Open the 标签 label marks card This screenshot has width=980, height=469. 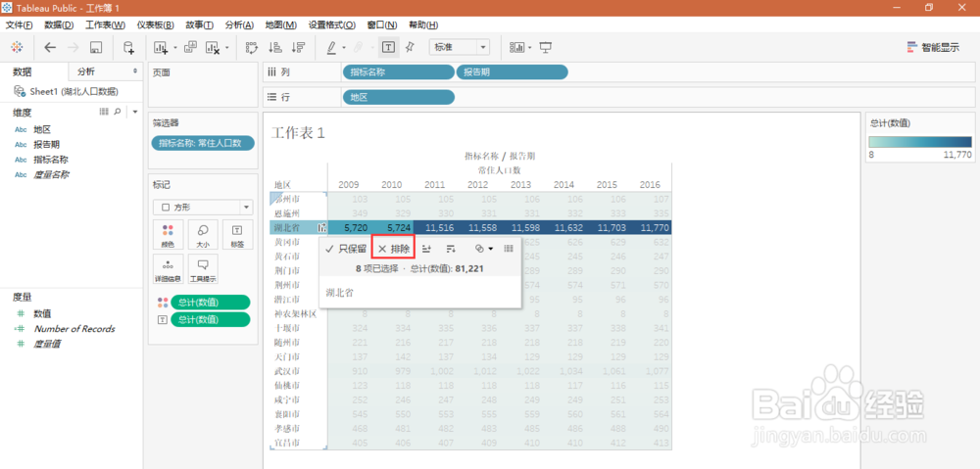[x=237, y=234]
